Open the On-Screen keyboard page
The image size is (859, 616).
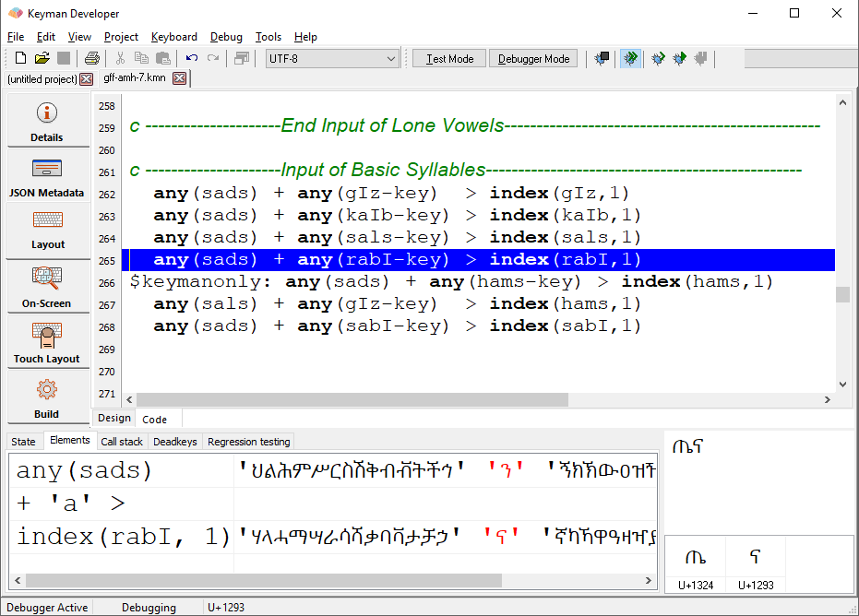click(48, 287)
